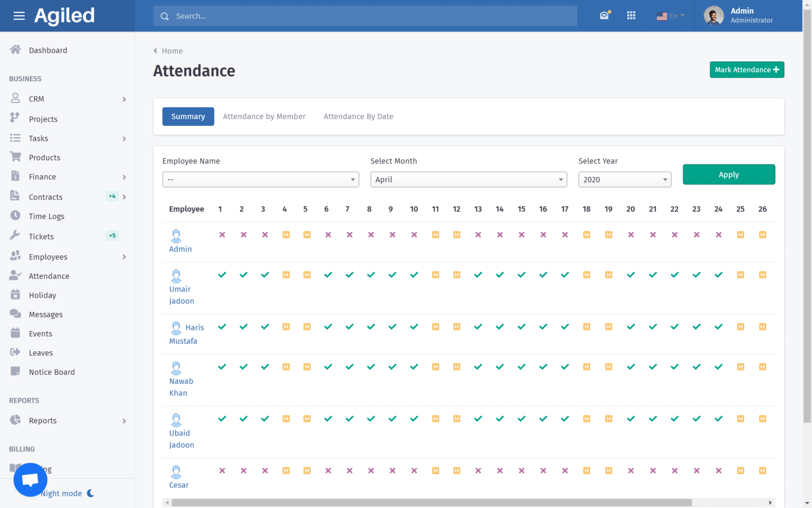This screenshot has height=508, width=812.
Task: Open the hamburger menu icon
Action: [x=19, y=16]
